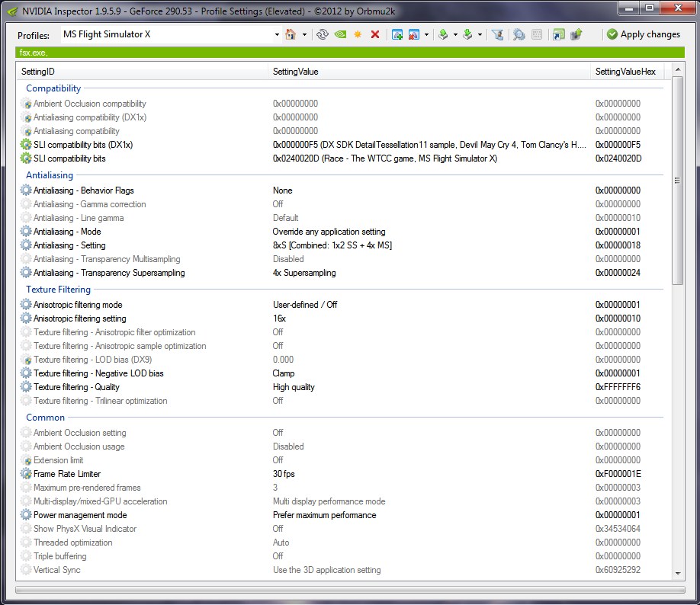The image size is (700, 605).
Task: Click the create shortcut window icon
Action: tap(558, 34)
